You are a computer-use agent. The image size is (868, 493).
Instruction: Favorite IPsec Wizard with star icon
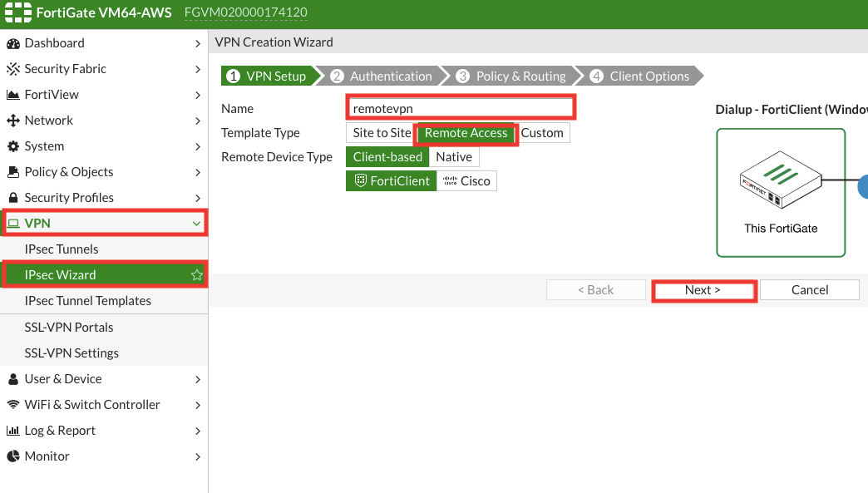tap(196, 275)
